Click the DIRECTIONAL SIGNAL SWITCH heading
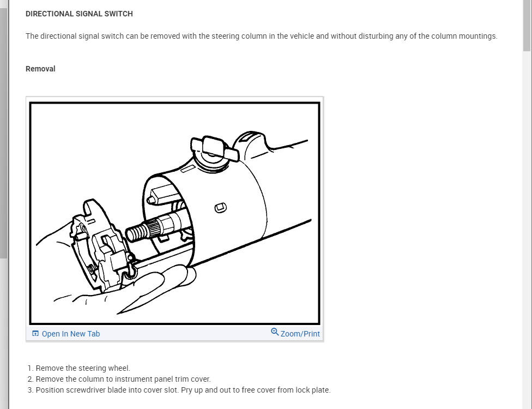This screenshot has height=409, width=532. 79,14
